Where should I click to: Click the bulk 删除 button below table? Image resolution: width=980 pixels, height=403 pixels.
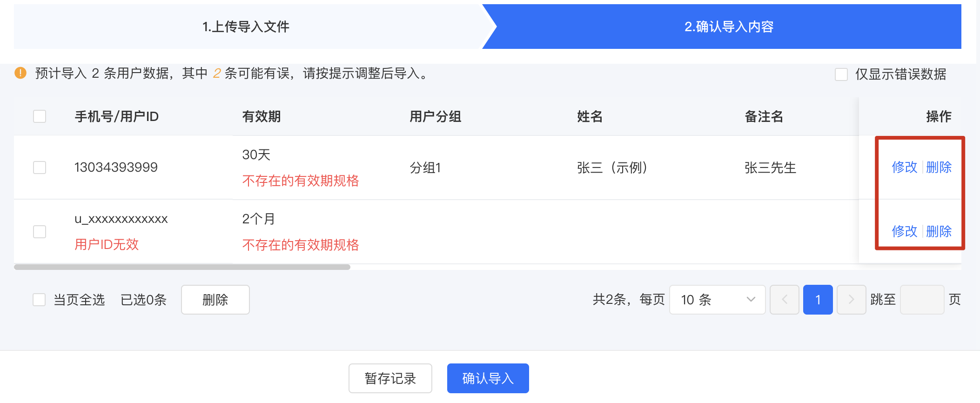coord(215,300)
